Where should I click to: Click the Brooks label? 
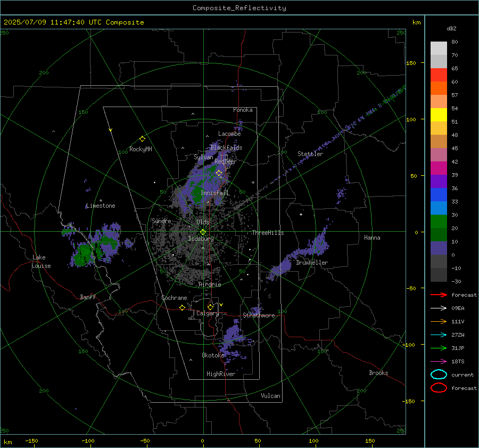[378, 373]
